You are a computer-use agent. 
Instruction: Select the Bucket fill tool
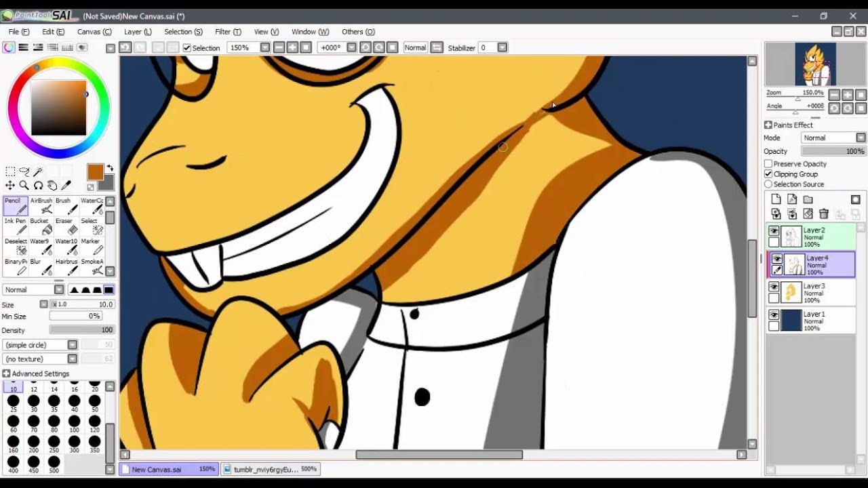(x=41, y=226)
